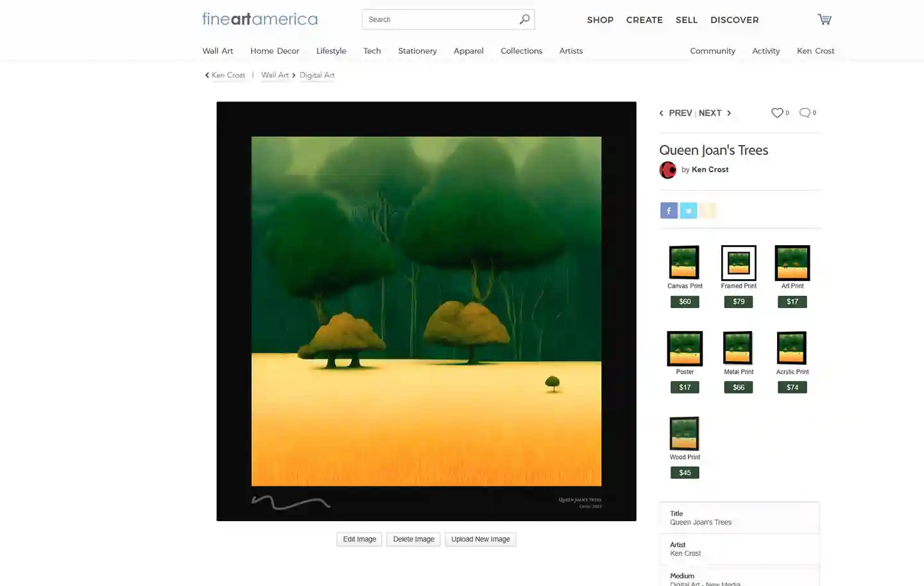This screenshot has height=586, width=924.
Task: Open the SELL menu
Action: (687, 20)
